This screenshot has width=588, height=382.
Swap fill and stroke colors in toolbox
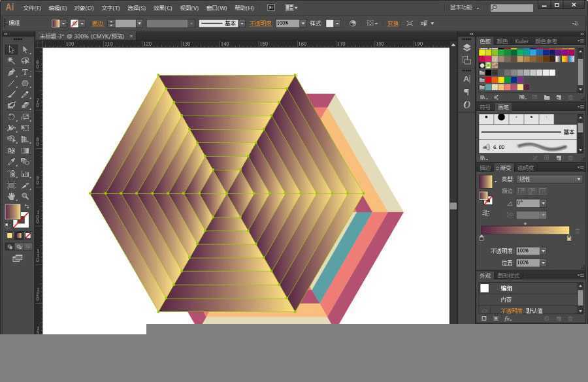click(27, 207)
